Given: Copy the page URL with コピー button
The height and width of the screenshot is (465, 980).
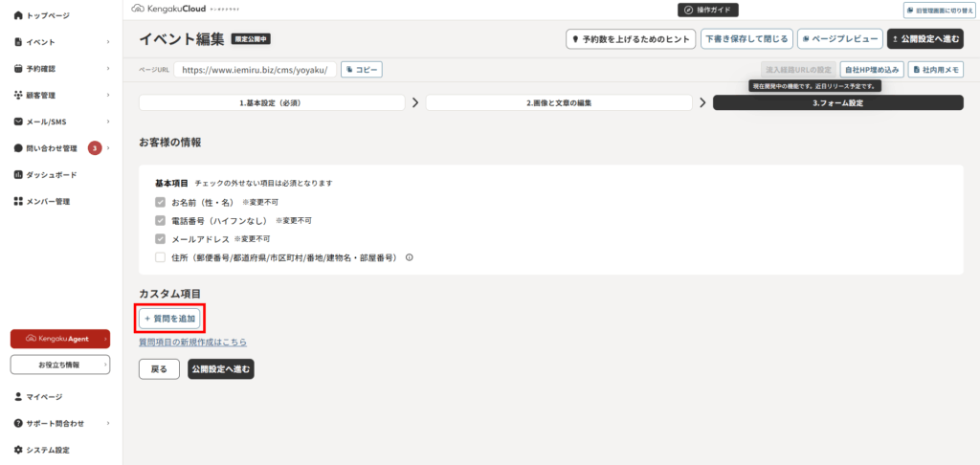Looking at the screenshot, I should (x=361, y=70).
